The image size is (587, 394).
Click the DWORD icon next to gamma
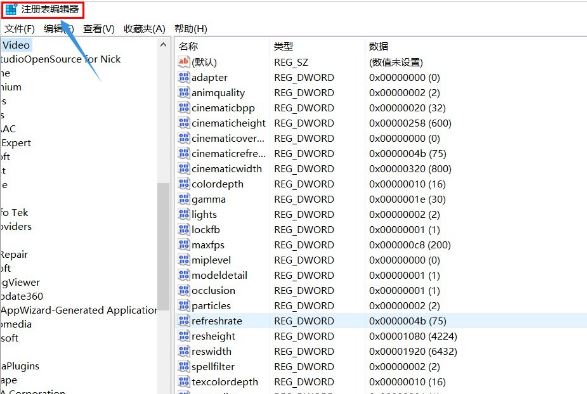point(183,199)
